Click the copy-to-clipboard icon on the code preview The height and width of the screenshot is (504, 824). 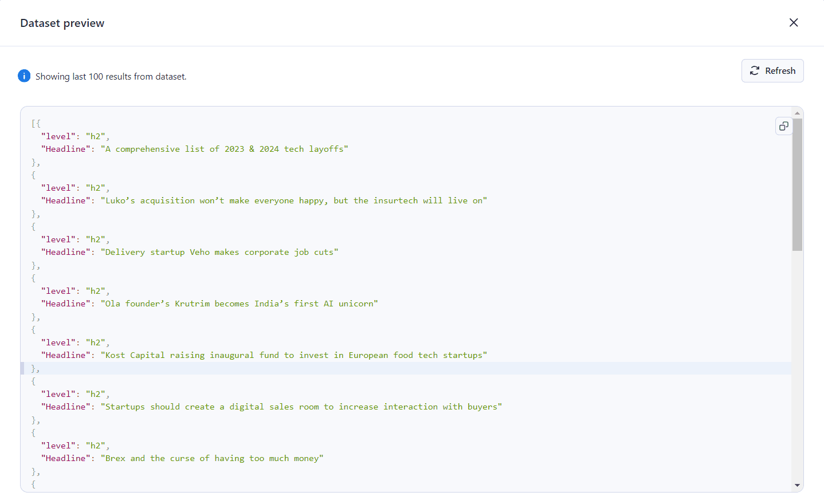click(783, 125)
